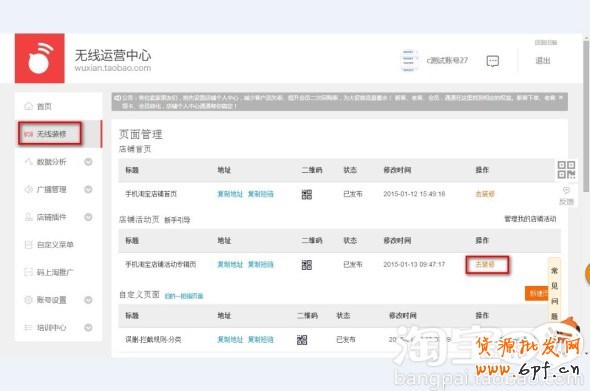Click the 数据分析 chart icon in sidebar
Screen dimensions: 590x391
click(x=29, y=162)
